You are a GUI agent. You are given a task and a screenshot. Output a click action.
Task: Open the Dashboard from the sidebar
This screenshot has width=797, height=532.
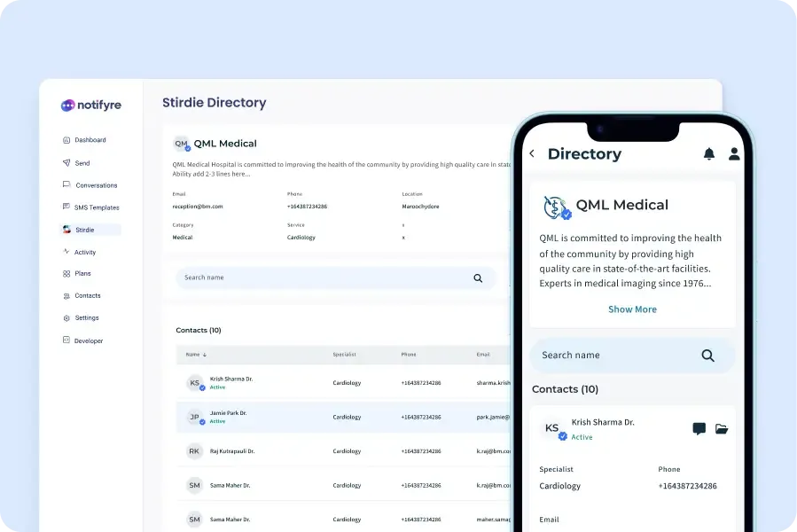pos(89,139)
